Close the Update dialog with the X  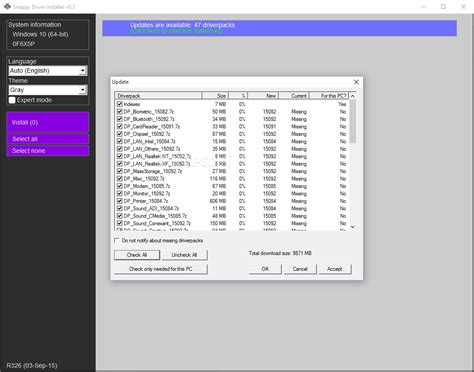tap(356, 82)
